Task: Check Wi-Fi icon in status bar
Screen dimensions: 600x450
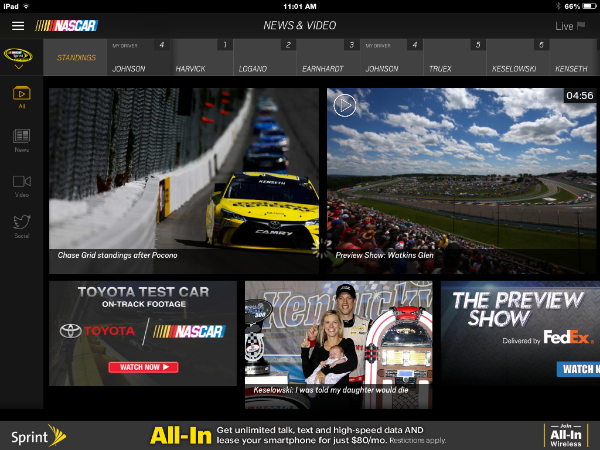Action: (26, 6)
